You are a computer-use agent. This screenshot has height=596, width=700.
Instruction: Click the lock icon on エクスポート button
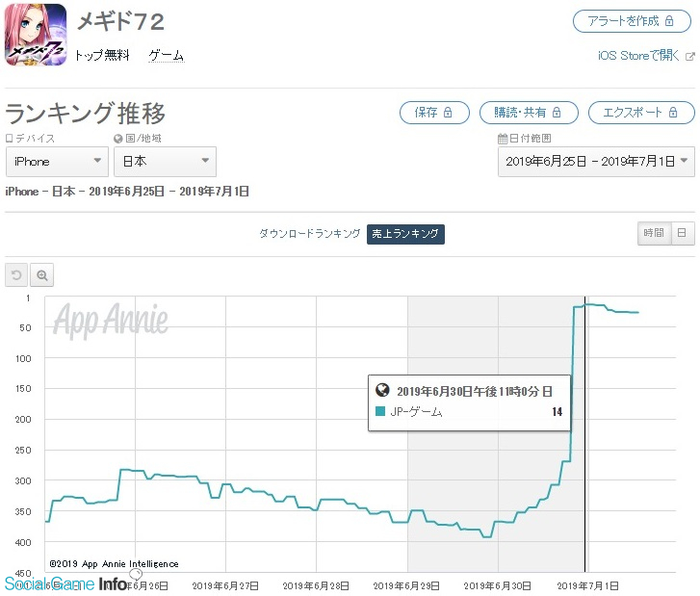(x=673, y=112)
